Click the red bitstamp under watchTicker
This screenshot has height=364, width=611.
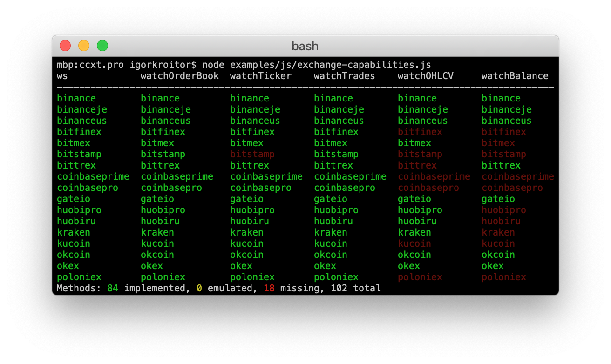[252, 154]
